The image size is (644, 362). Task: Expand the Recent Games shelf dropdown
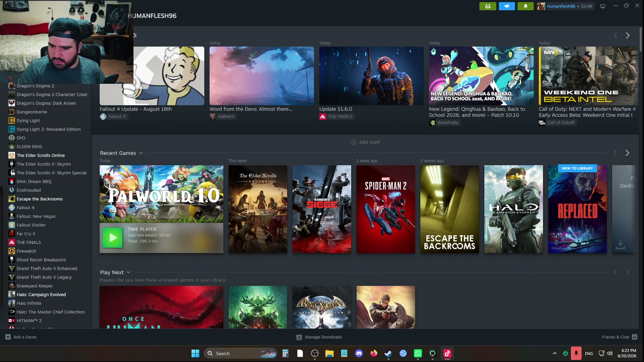point(141,153)
